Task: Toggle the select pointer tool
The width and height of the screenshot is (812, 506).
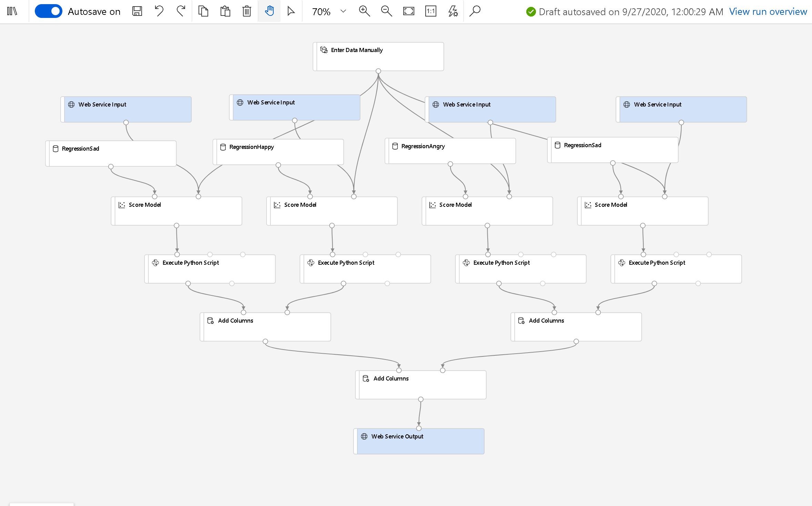Action: 291,11
